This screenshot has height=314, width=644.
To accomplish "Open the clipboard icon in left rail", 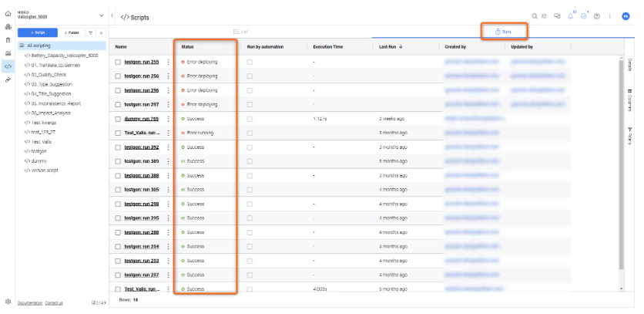I will tap(8, 40).
